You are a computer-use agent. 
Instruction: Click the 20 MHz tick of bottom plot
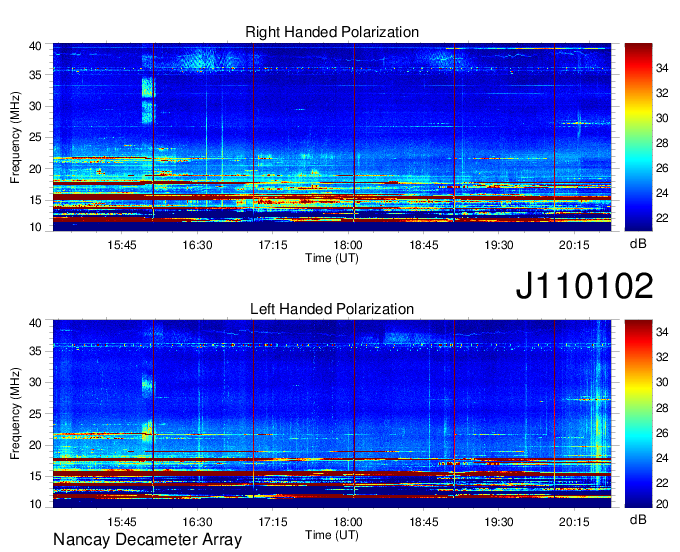pyautogui.click(x=36, y=445)
